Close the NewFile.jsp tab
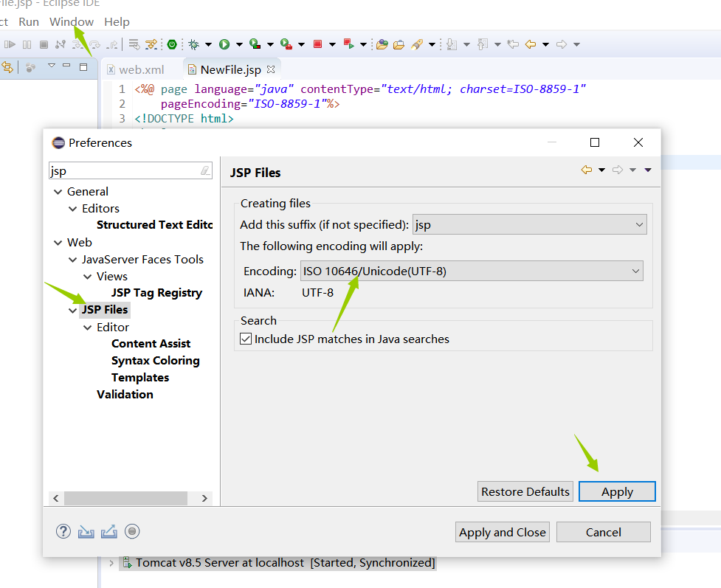Image resolution: width=721 pixels, height=588 pixels. (271, 69)
